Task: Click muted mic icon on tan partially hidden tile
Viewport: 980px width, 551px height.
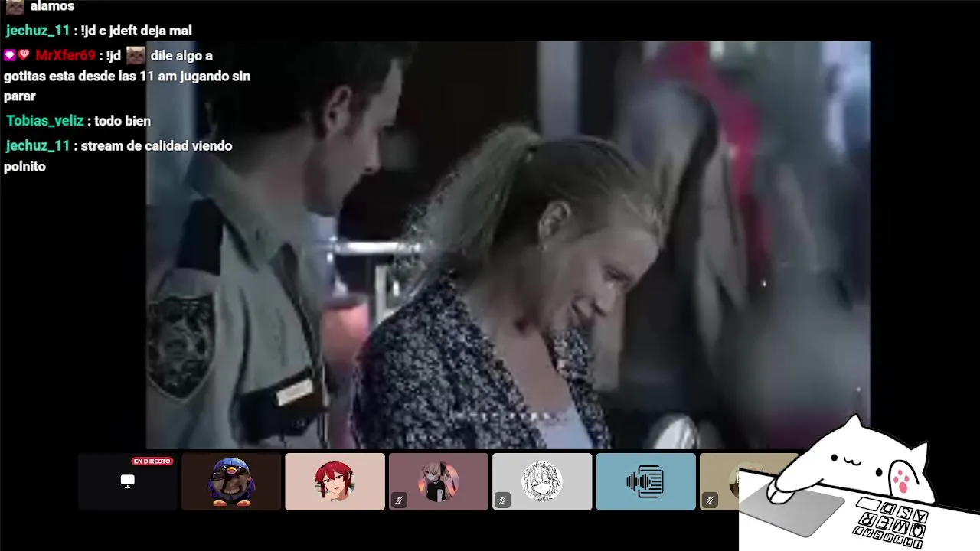Action: pos(710,500)
